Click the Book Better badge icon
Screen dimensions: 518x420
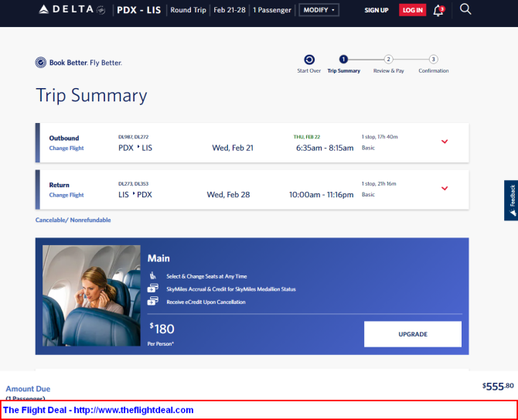[x=41, y=63]
